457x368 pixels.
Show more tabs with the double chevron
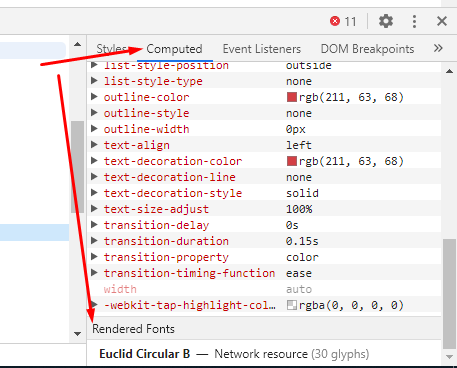pos(438,48)
